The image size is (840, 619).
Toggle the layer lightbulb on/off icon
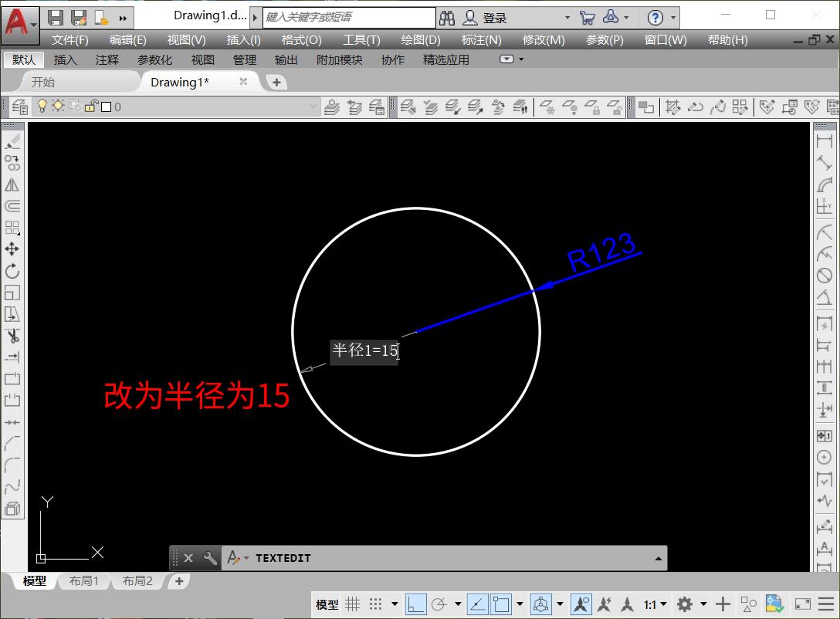[x=42, y=107]
